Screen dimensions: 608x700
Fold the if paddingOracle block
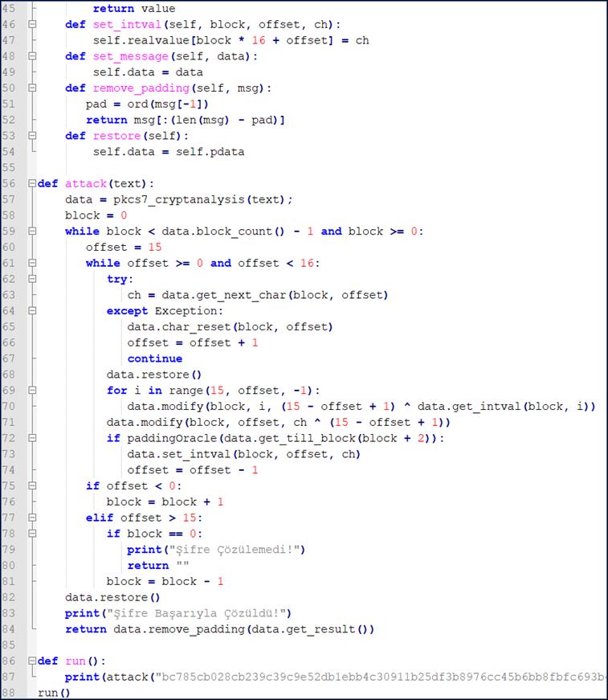32,438
